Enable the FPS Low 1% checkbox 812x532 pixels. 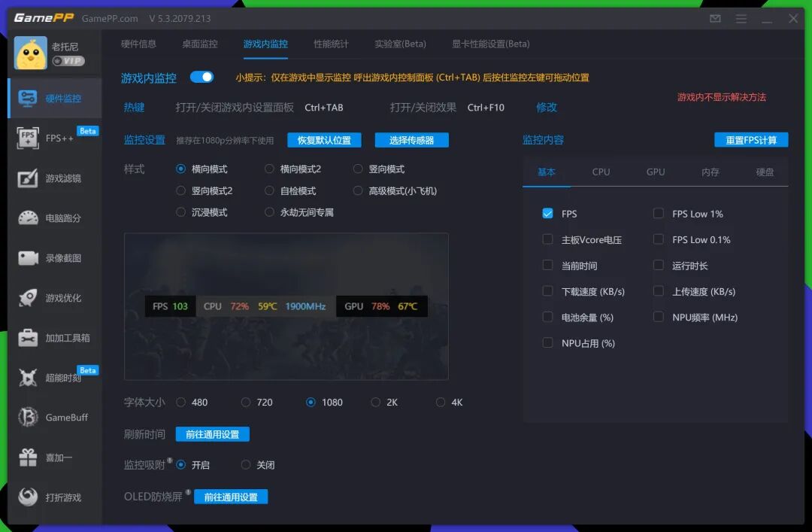[x=658, y=214]
